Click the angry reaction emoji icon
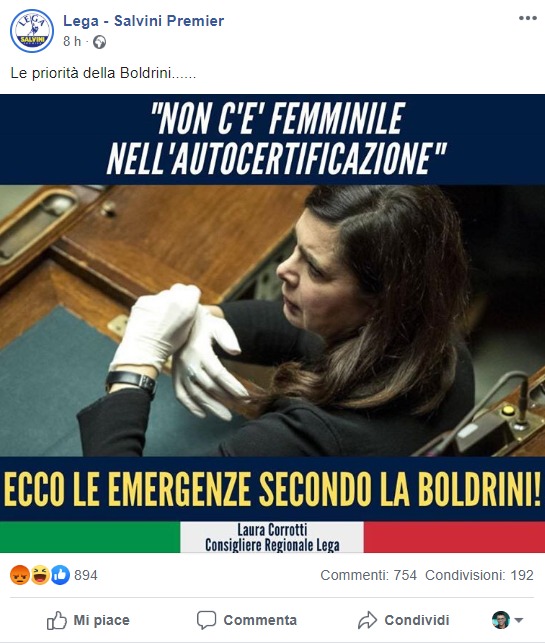 [20, 575]
